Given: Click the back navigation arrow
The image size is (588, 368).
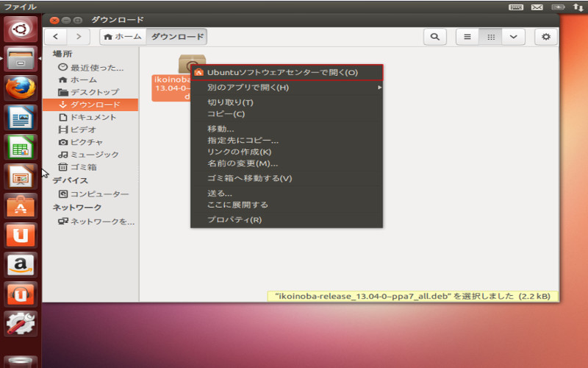Looking at the screenshot, I should click(56, 36).
